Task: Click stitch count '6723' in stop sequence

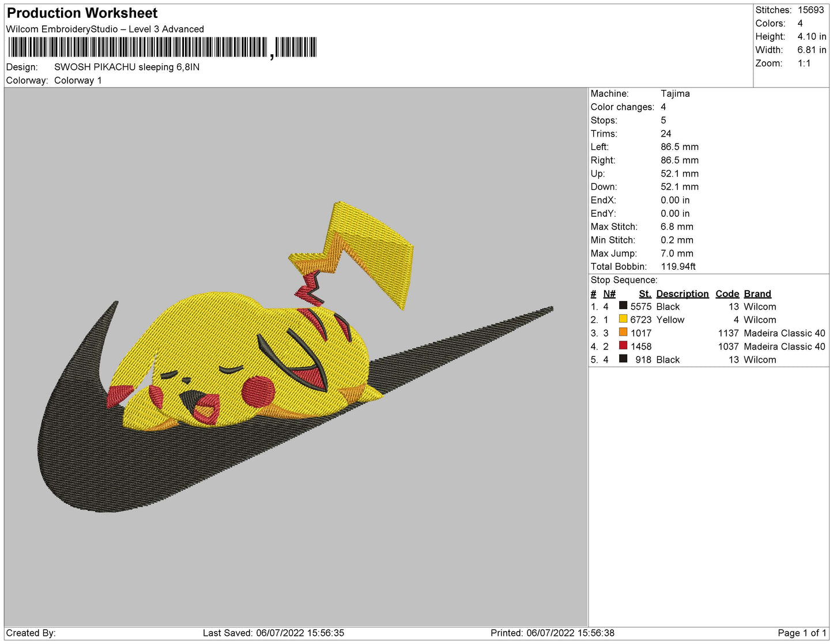Action: coord(641,319)
